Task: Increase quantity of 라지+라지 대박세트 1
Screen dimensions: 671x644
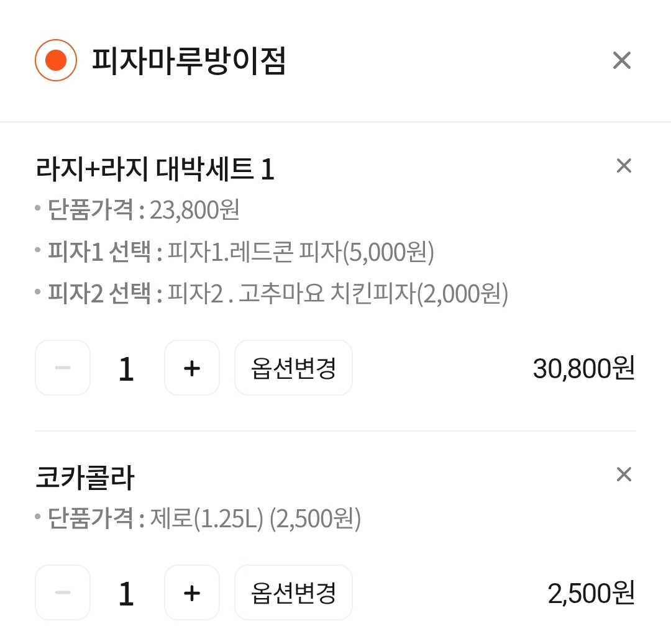Action: [x=192, y=368]
